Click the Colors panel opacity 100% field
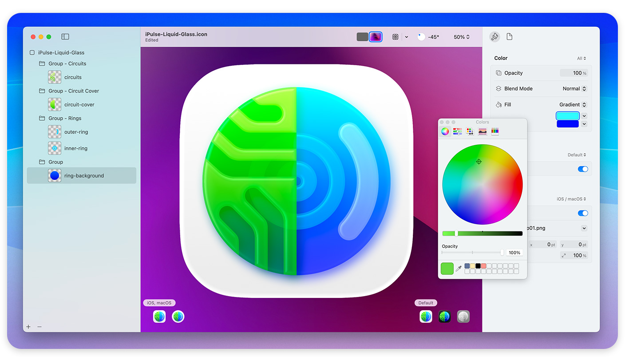625x364 pixels. coord(514,253)
